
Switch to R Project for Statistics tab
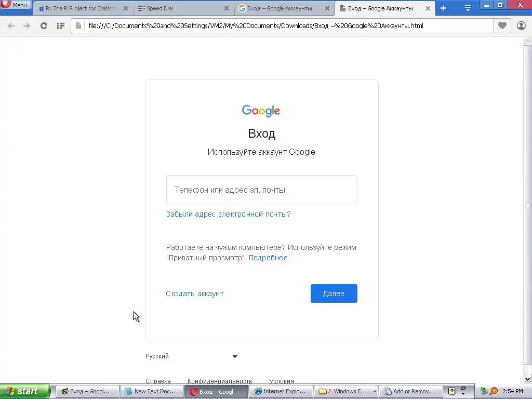point(83,8)
